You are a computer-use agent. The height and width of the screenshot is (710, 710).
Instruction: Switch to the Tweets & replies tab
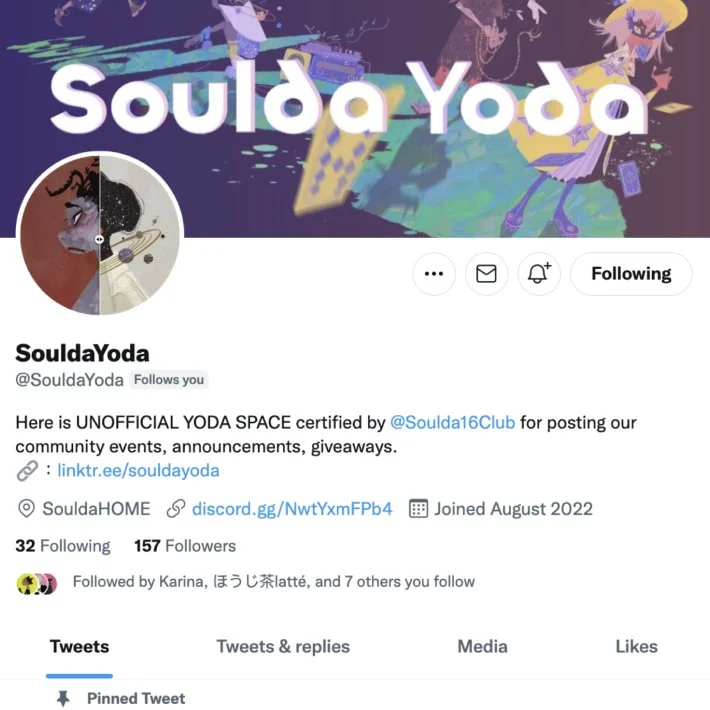point(283,647)
